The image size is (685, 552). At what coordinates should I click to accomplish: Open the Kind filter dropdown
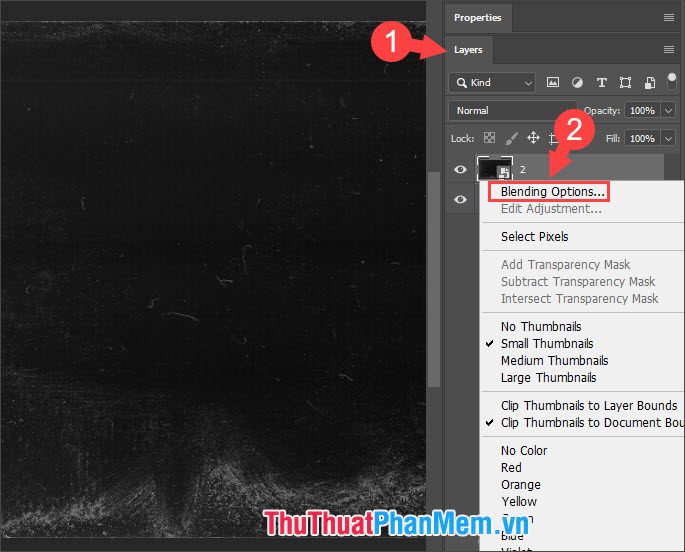[492, 83]
